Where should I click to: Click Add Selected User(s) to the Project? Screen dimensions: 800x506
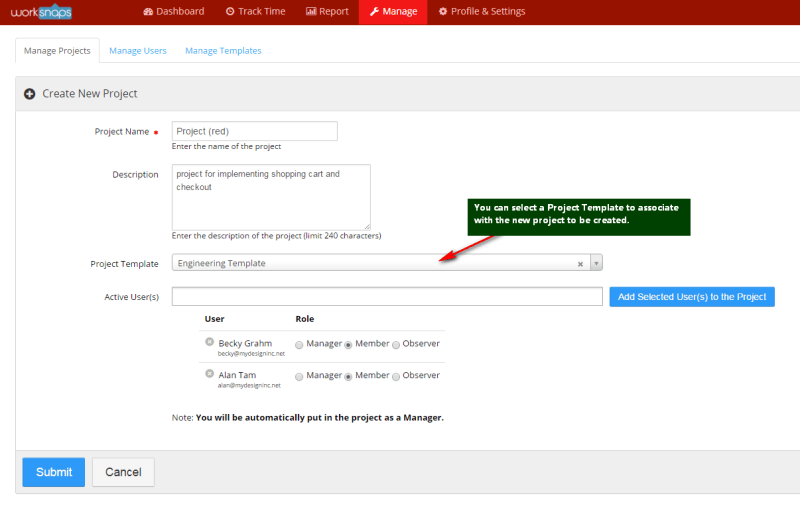pyautogui.click(x=692, y=297)
